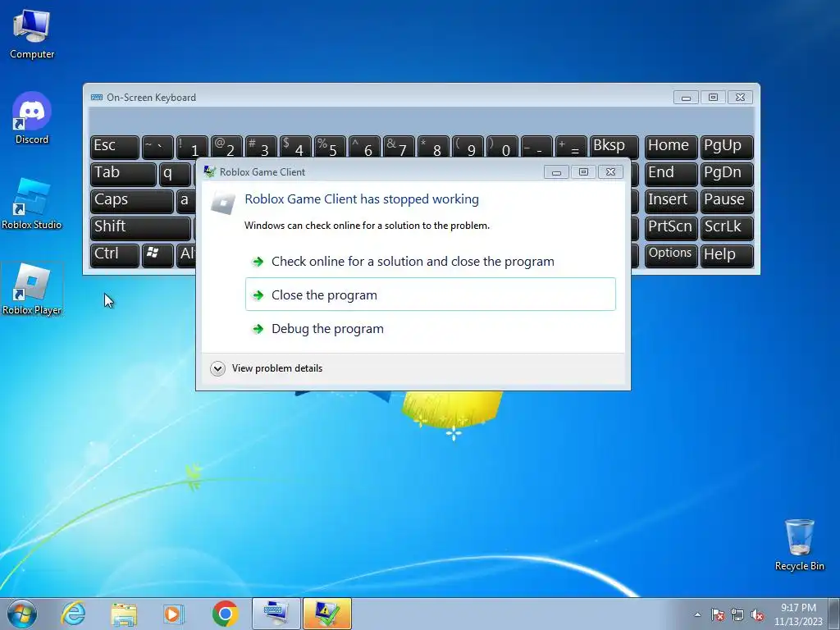Screen dimensions: 840x630
Task: Click the Show desktop strip beside the clock
Action: pos(834,614)
